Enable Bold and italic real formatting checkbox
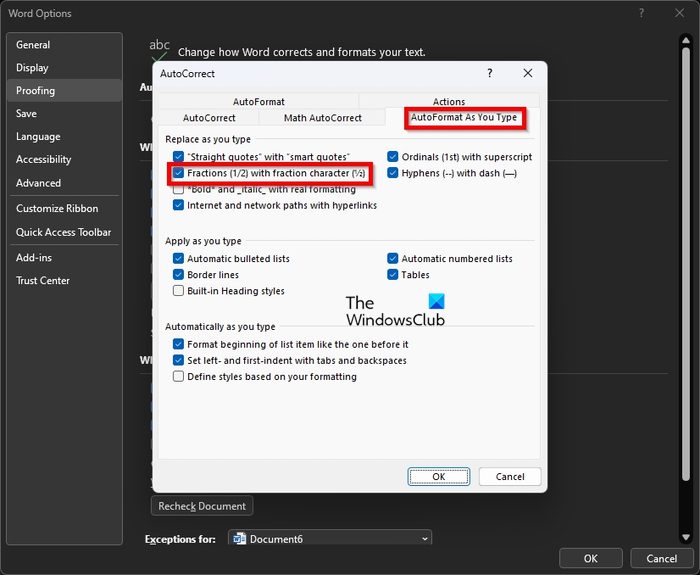Image resolution: width=700 pixels, height=575 pixels. tap(178, 189)
